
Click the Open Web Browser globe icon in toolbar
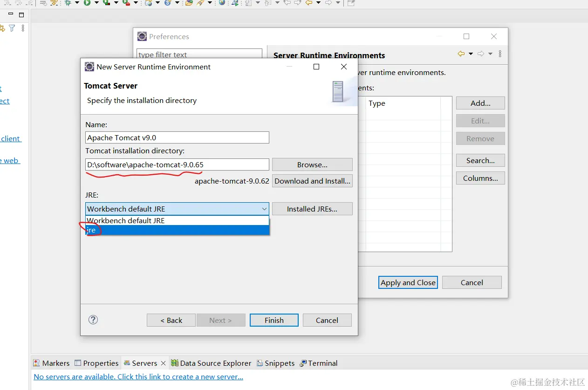[x=222, y=3]
